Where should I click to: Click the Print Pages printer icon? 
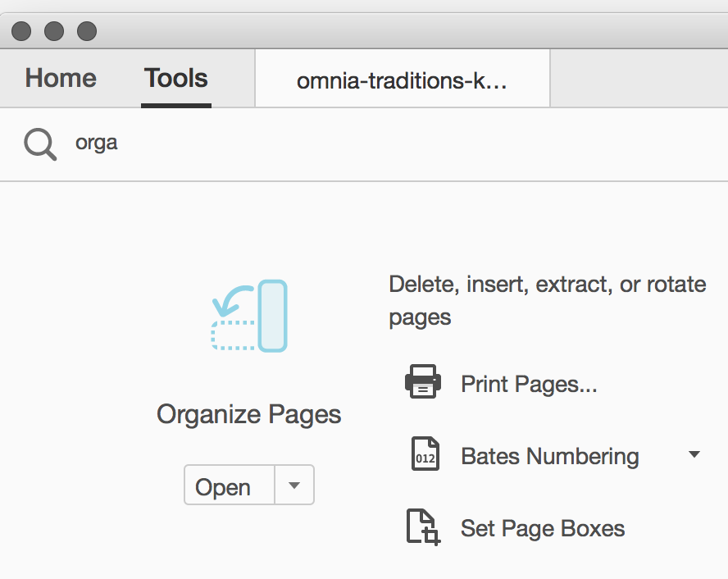coord(423,383)
